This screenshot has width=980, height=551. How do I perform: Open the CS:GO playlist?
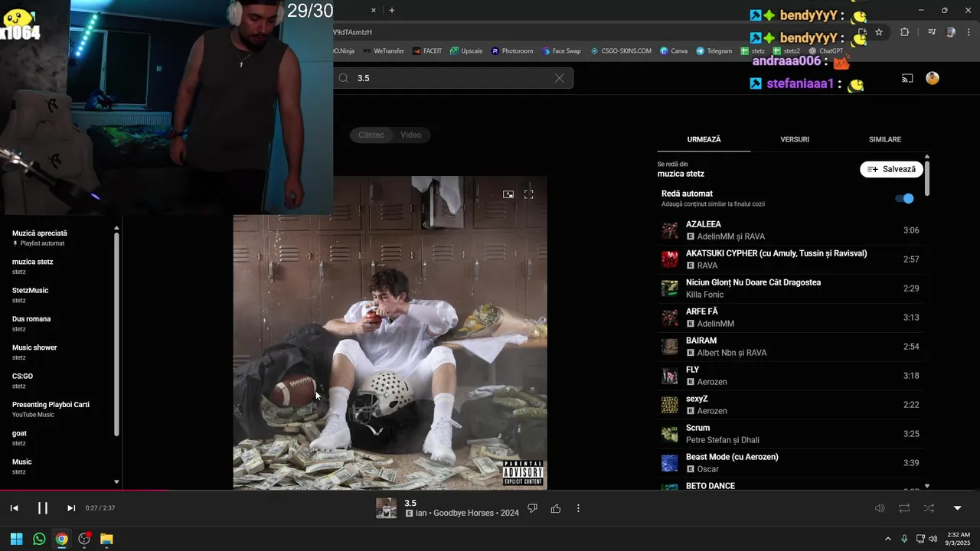pyautogui.click(x=59, y=380)
